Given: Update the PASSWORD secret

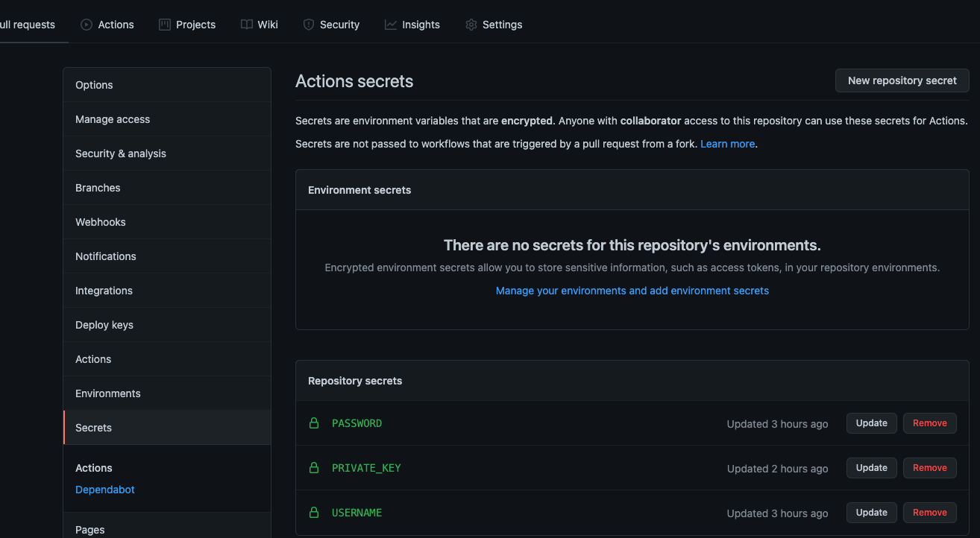Looking at the screenshot, I should (871, 423).
